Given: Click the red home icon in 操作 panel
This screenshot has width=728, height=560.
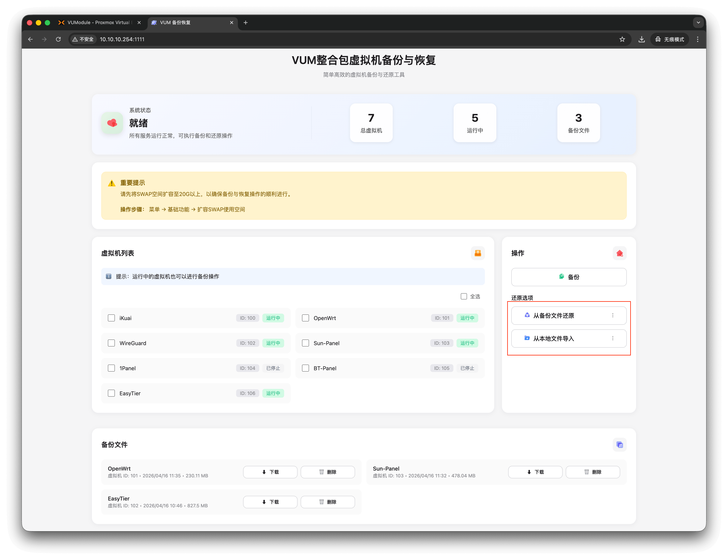Looking at the screenshot, I should [x=619, y=253].
